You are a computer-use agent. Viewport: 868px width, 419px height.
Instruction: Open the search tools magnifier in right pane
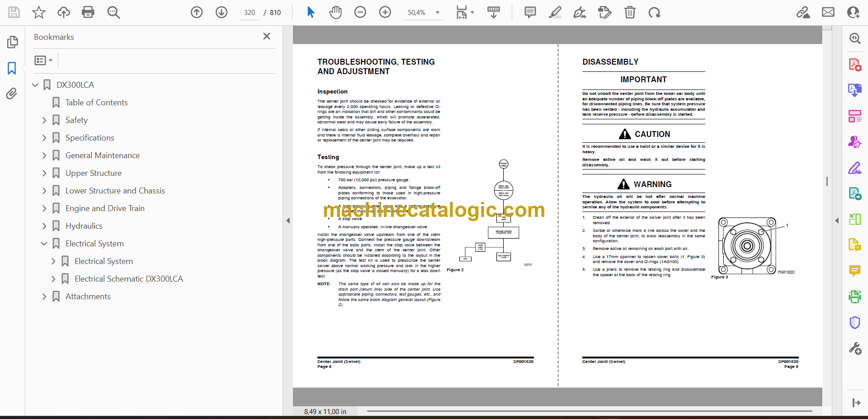854,38
